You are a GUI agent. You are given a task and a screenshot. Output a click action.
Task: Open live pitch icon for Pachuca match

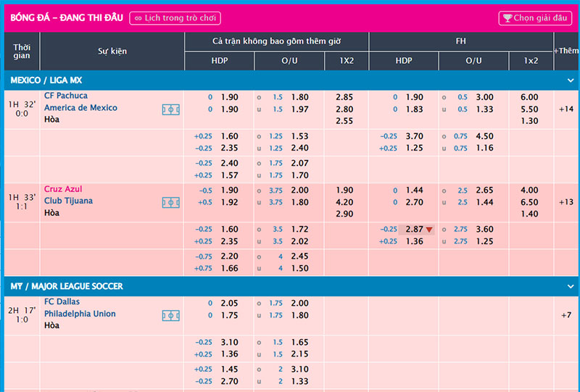pos(170,110)
